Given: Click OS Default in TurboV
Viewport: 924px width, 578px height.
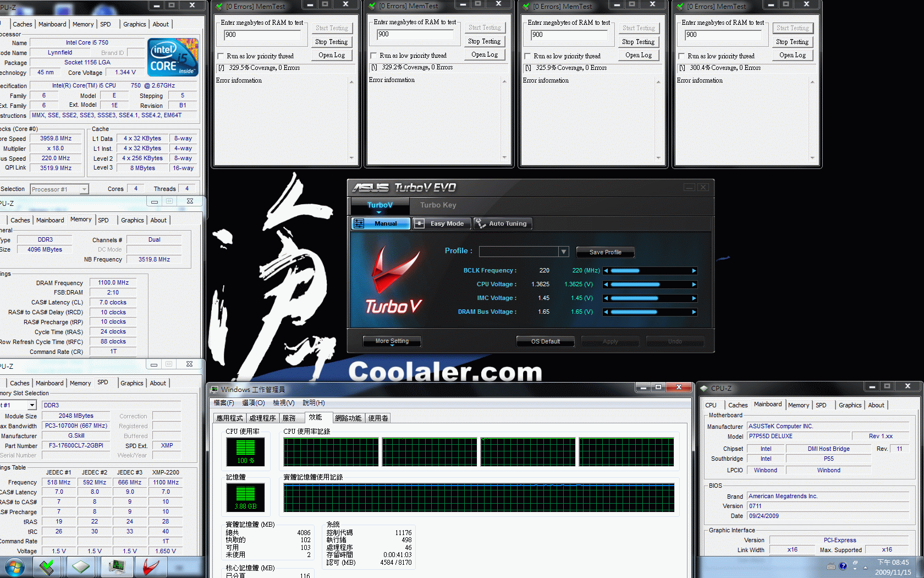Looking at the screenshot, I should 546,341.
